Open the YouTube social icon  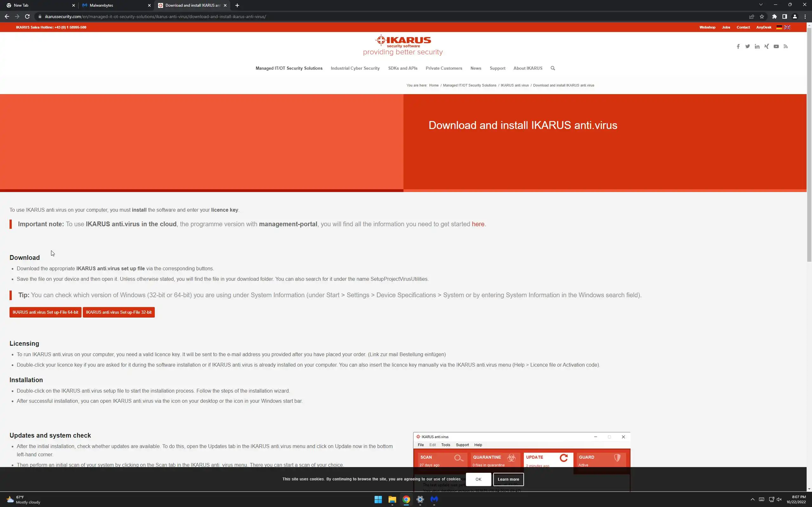point(776,47)
